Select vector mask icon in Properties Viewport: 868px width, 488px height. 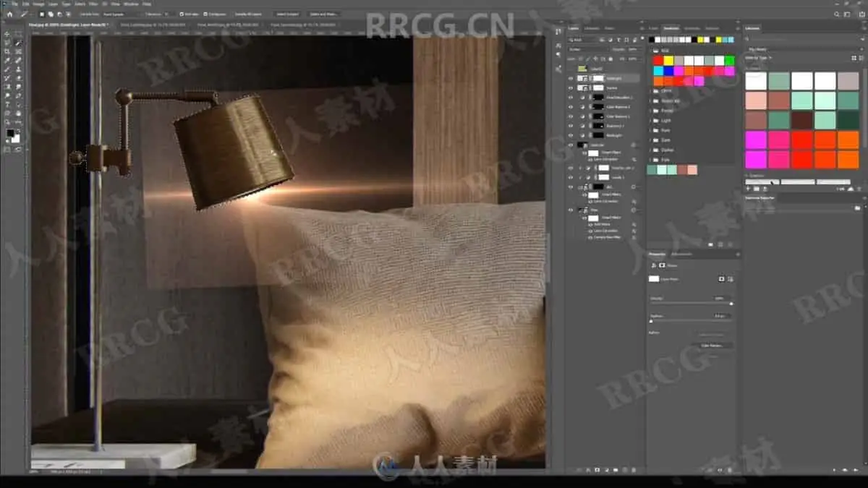tap(731, 279)
